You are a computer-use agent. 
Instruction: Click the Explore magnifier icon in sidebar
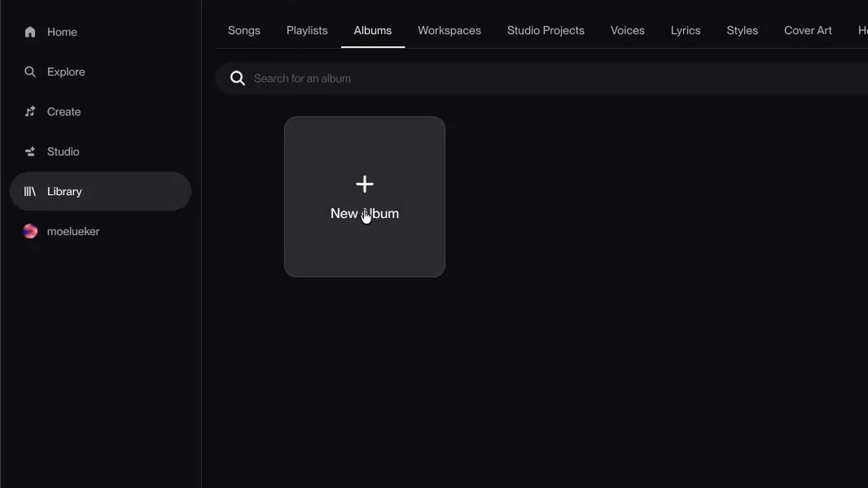[30, 72]
